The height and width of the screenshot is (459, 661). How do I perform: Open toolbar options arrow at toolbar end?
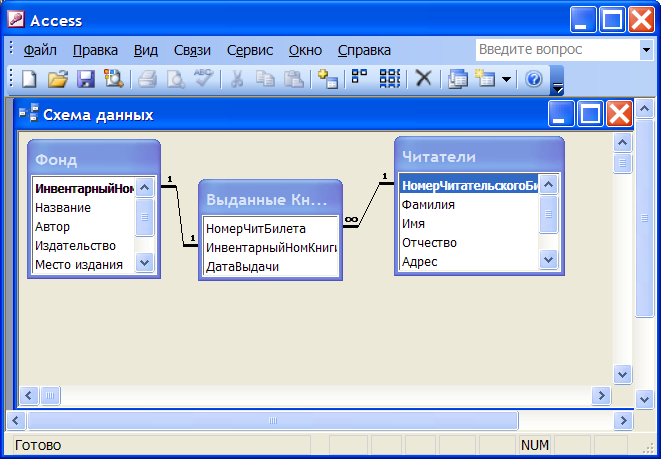[x=557, y=80]
